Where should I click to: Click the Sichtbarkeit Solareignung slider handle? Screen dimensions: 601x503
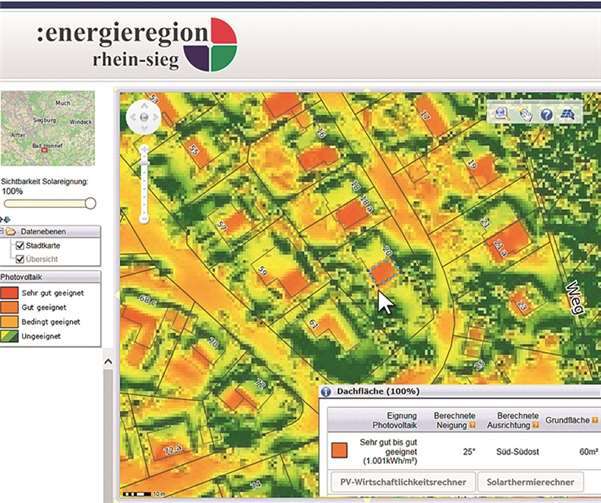[90, 203]
